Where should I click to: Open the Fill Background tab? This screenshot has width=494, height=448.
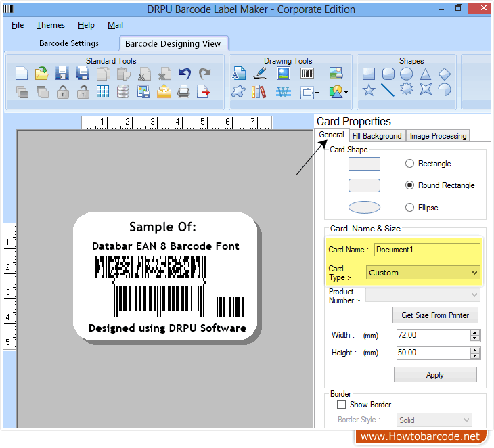[377, 136]
